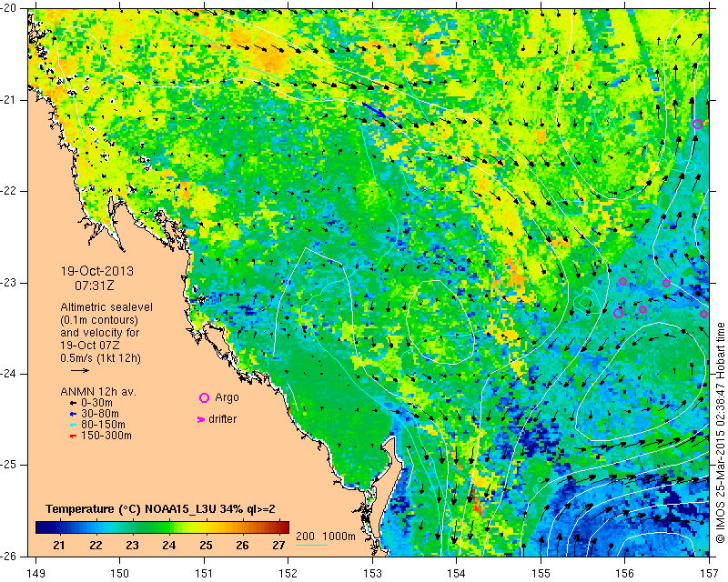Click the cyan line under the 200 1000m label
728x582 pixels.
[311, 545]
